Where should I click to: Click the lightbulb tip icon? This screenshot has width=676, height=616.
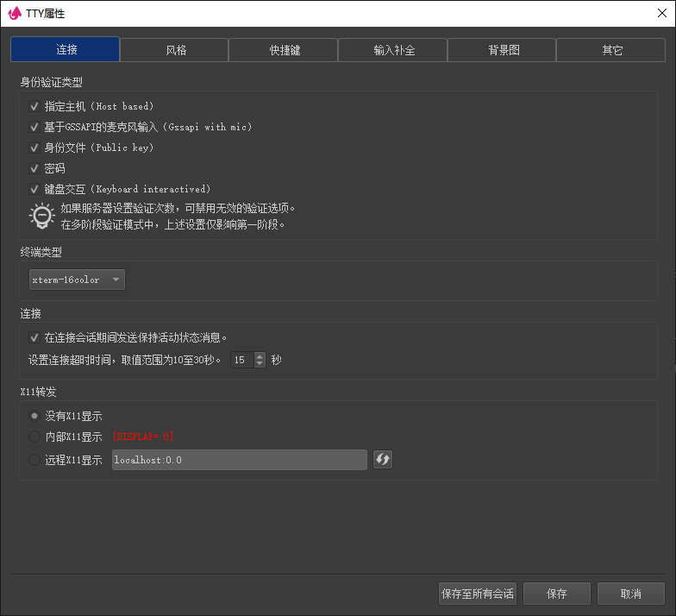41,216
